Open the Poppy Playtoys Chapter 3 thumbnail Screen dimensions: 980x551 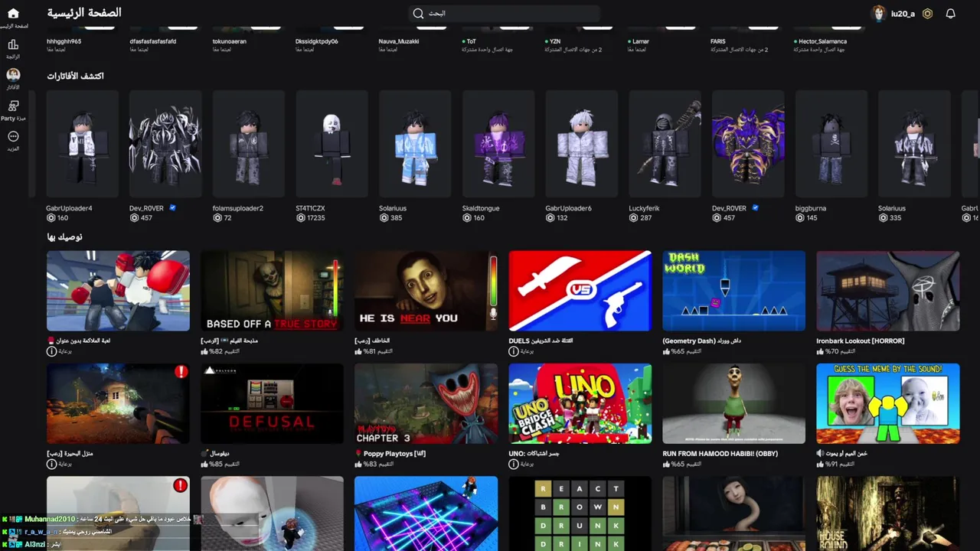point(426,403)
